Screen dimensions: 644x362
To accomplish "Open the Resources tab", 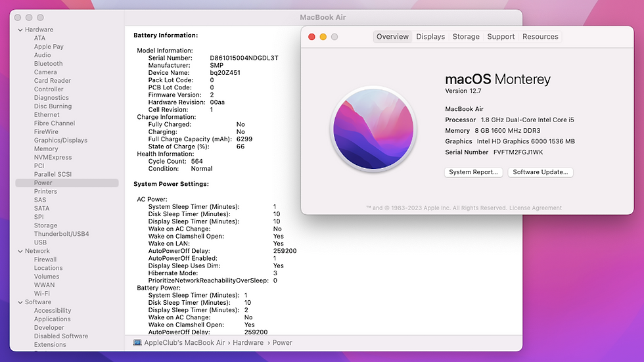I will click(x=540, y=37).
